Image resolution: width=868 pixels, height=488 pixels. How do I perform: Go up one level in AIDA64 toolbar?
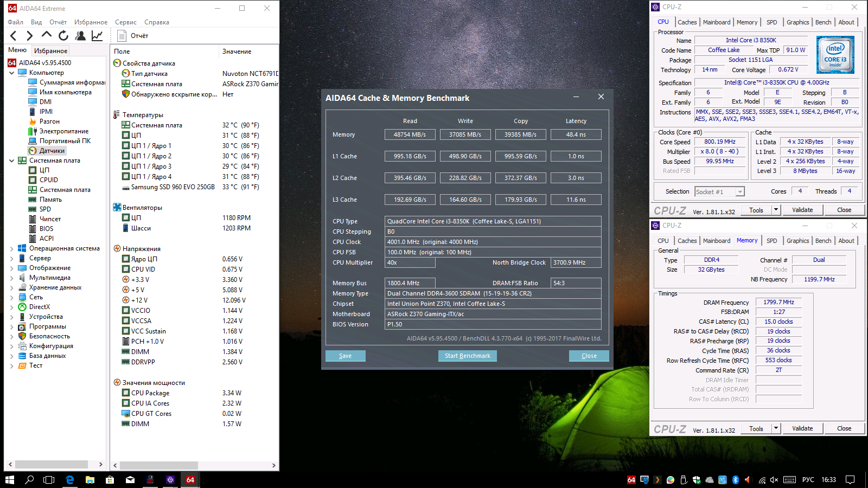tap(47, 36)
